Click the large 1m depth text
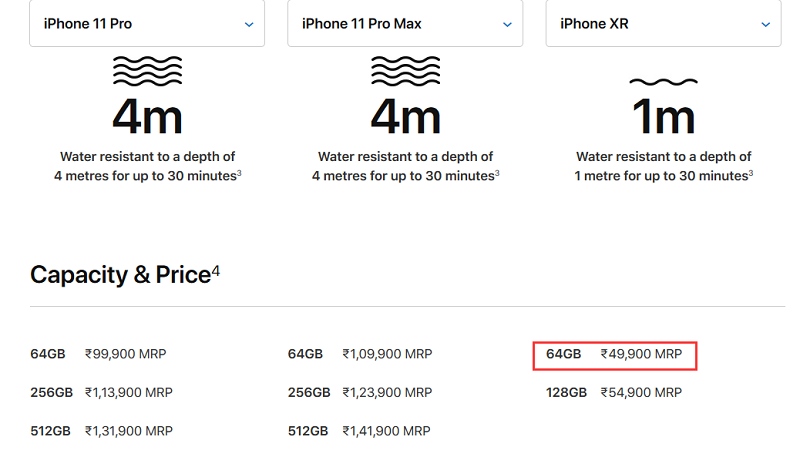This screenshot has height=457, width=800. 663,119
